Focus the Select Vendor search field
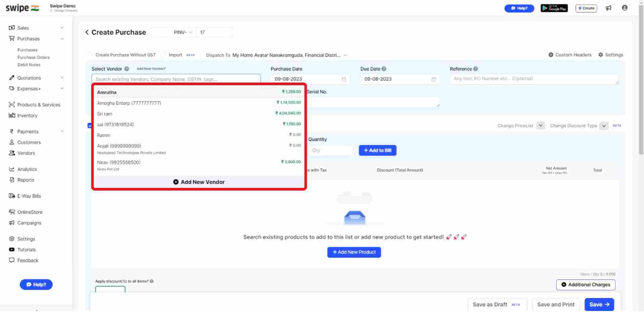 pyautogui.click(x=176, y=79)
